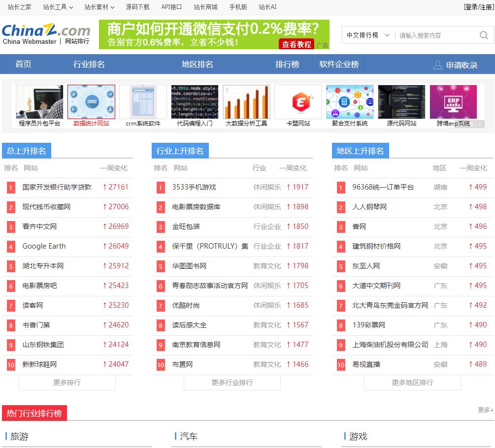495x448 pixels.
Task: Open 建筑钢材价格网 in the regional ranking
Action: pos(376,246)
